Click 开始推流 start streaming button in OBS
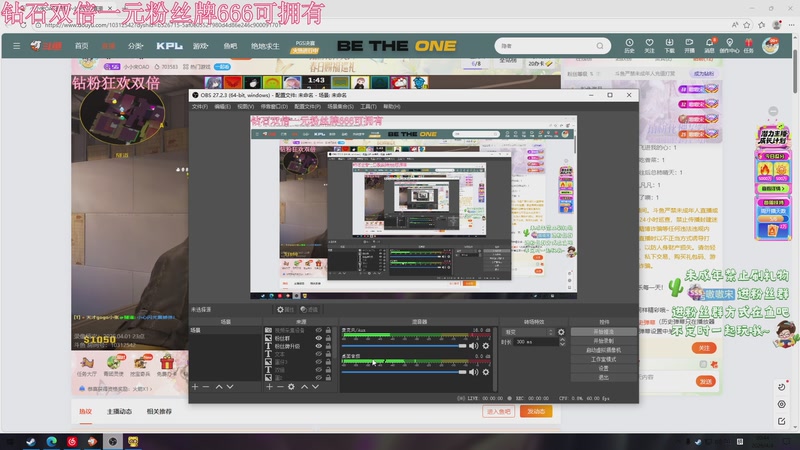This screenshot has height=450, width=800. [604, 332]
